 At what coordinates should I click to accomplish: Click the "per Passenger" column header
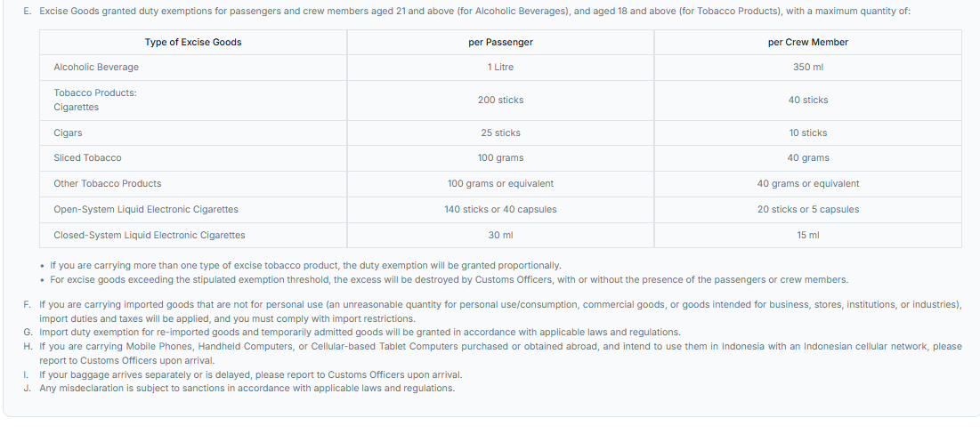500,42
